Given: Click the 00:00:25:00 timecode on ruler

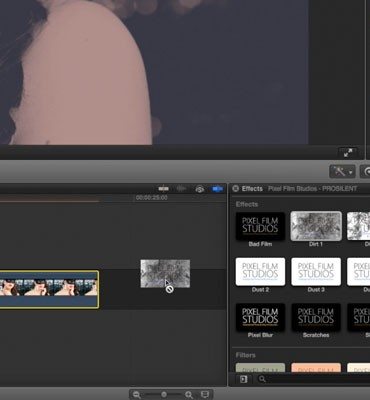Looking at the screenshot, I should click(x=152, y=198).
